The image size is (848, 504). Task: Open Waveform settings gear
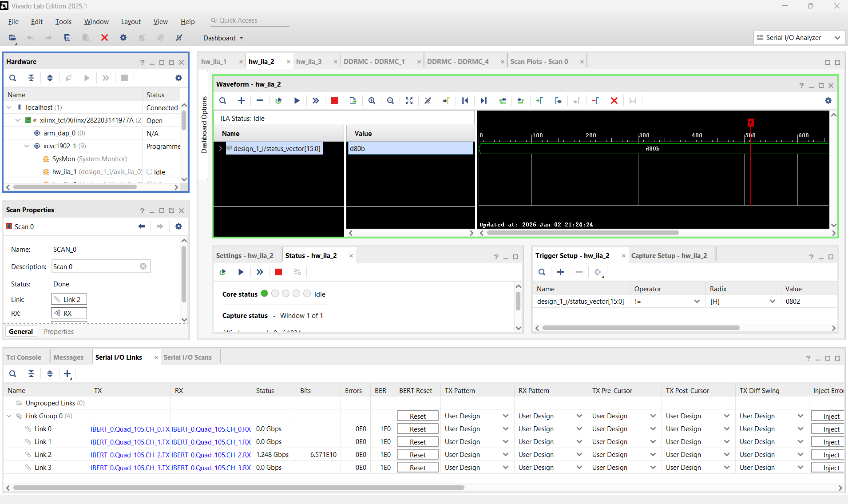point(828,101)
